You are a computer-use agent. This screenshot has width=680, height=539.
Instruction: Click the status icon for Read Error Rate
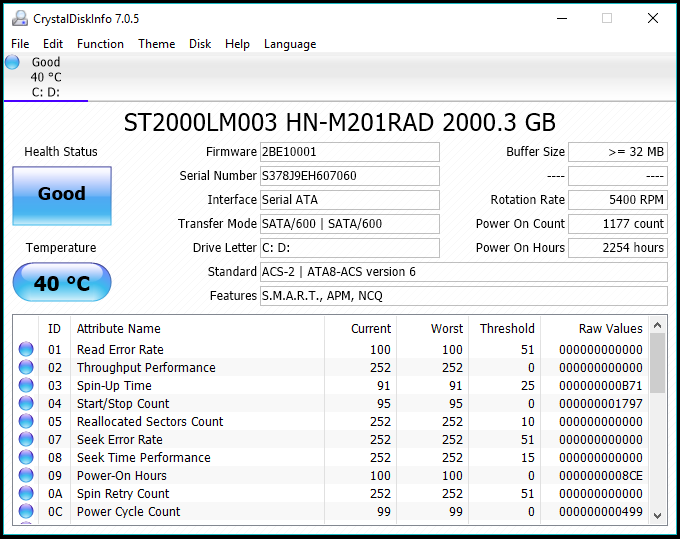coord(26,350)
